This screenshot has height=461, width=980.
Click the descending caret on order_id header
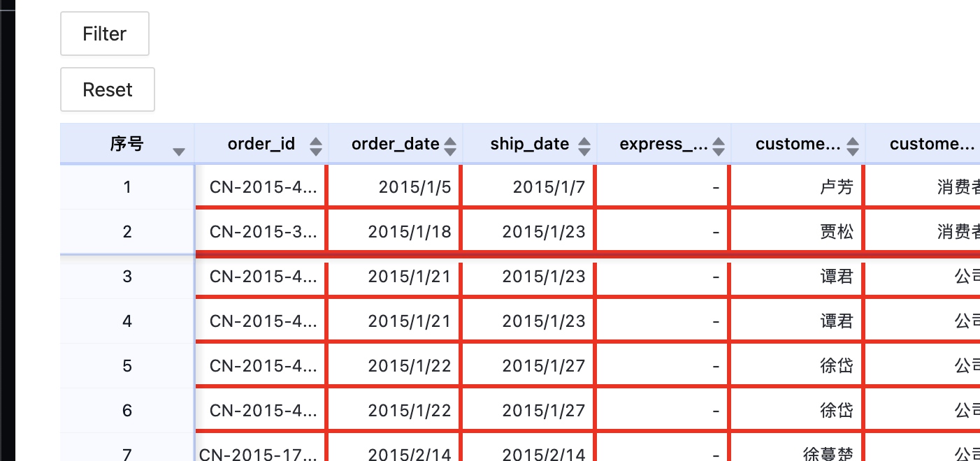(316, 148)
